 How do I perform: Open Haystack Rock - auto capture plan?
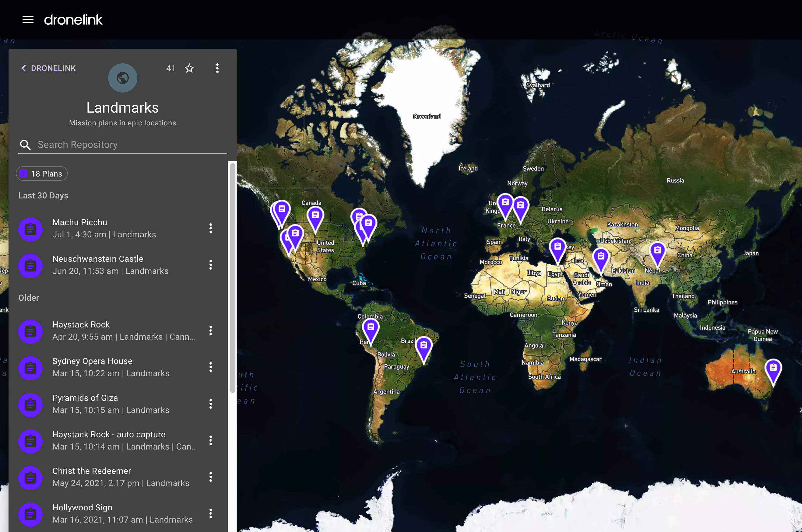[x=118, y=440]
